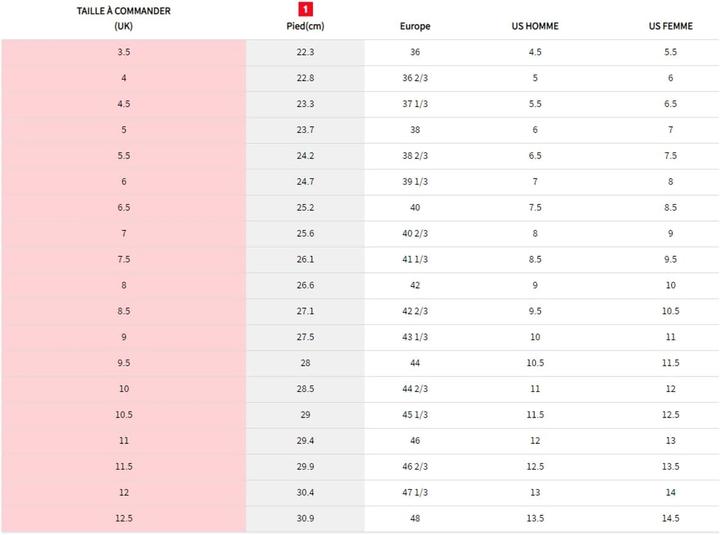Click the 25.2 foot length cell
The image size is (720, 535).
tap(305, 208)
